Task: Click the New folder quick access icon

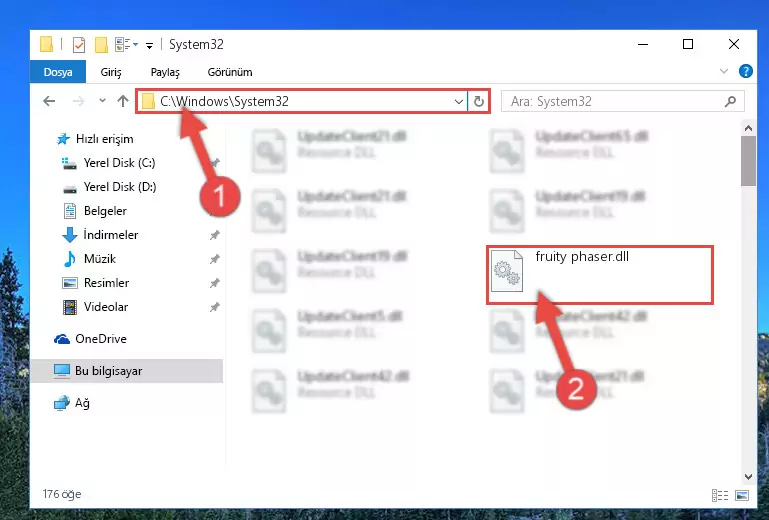Action: coord(101,45)
